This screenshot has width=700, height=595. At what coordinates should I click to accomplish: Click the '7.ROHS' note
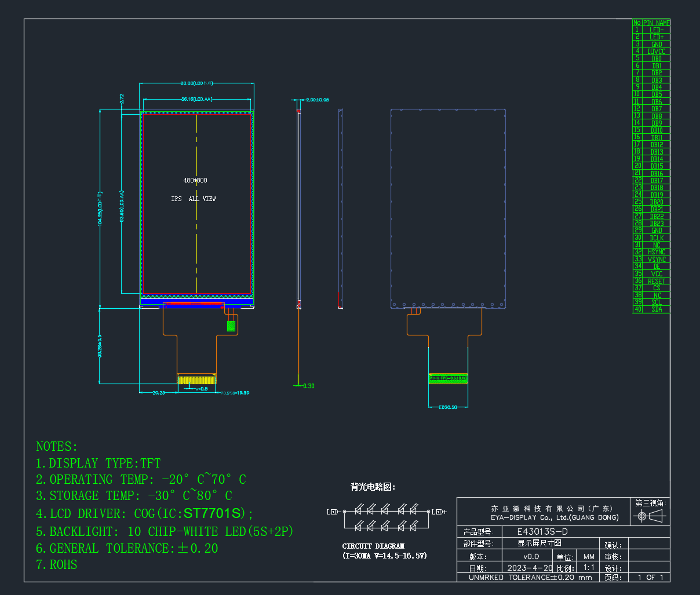pyautogui.click(x=56, y=564)
